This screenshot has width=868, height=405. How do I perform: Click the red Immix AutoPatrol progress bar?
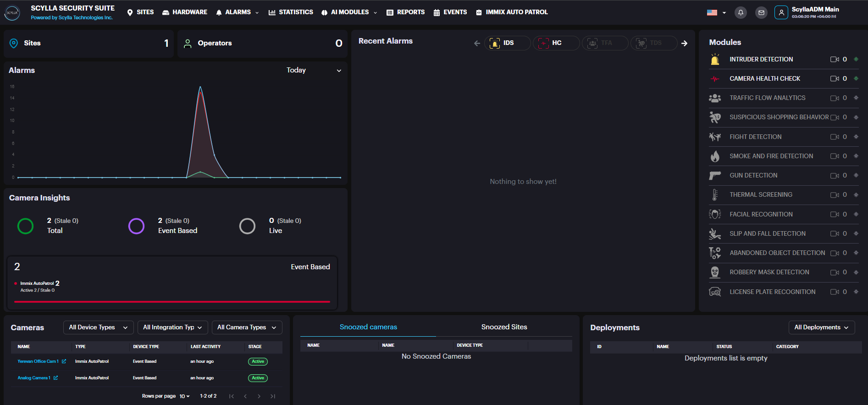[172, 302]
